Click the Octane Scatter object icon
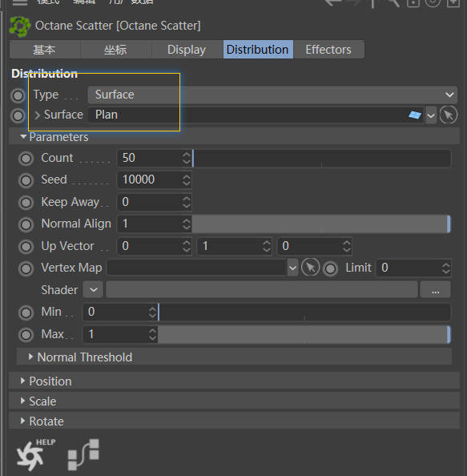The image size is (467, 476). point(20,26)
